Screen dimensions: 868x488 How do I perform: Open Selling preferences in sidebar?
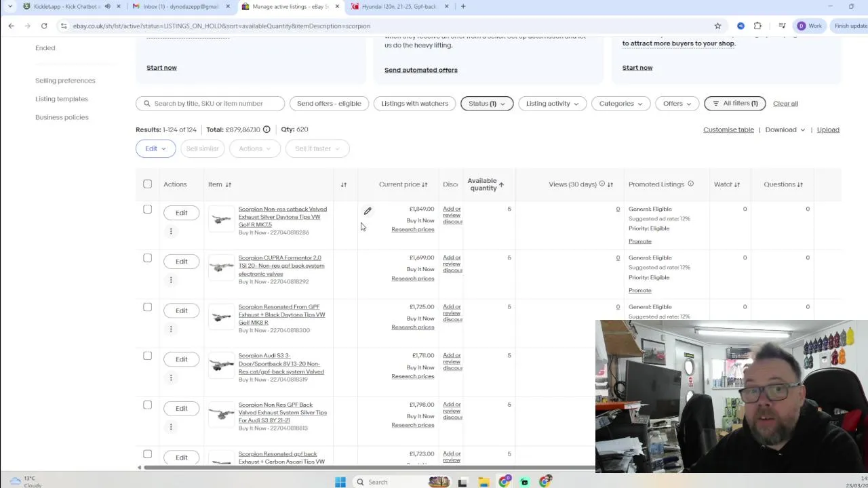[65, 81]
